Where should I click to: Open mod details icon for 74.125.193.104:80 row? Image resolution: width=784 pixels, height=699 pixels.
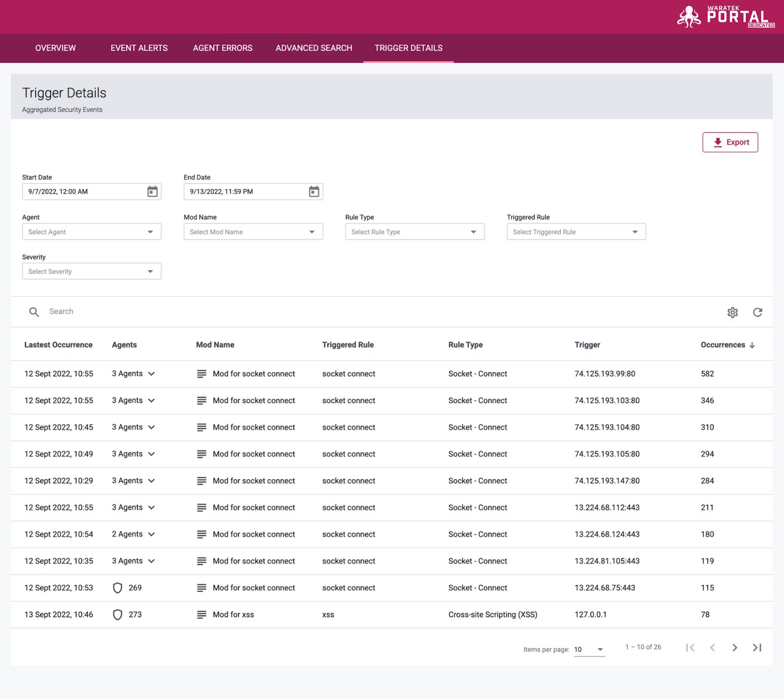201,427
